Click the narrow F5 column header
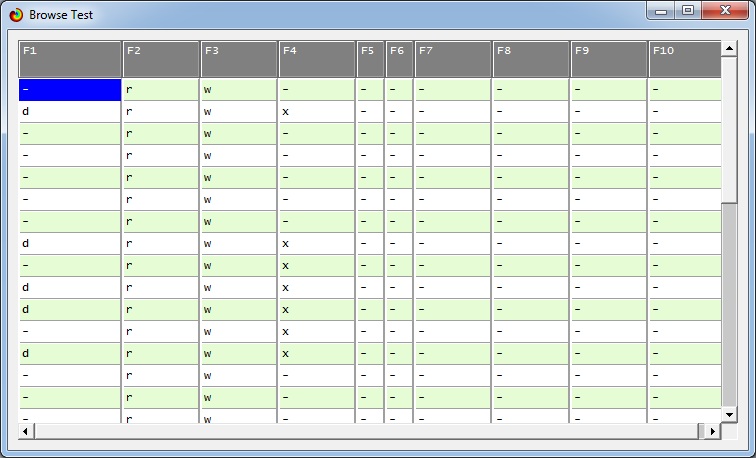The height and width of the screenshot is (458, 756). (x=370, y=59)
